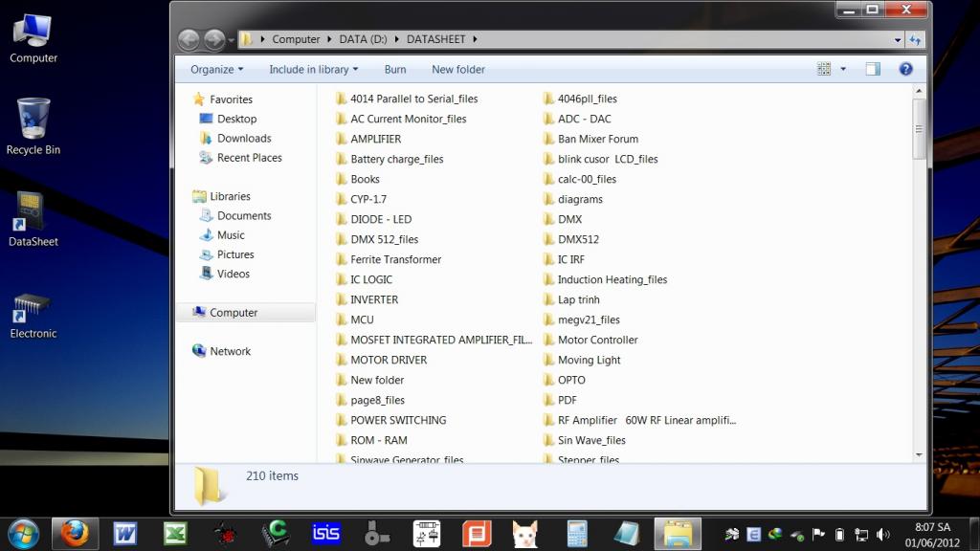
Task: Select Libraries in navigation pane
Action: click(x=230, y=196)
